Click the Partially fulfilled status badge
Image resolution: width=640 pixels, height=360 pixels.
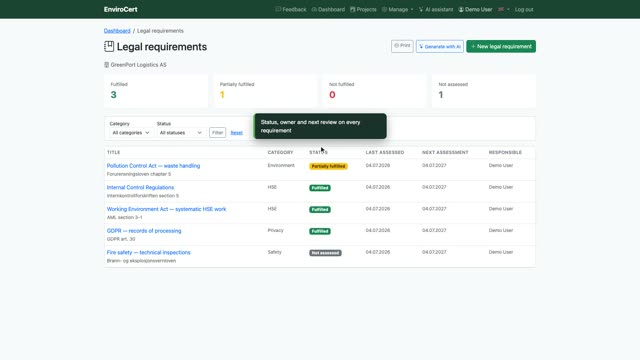click(328, 166)
